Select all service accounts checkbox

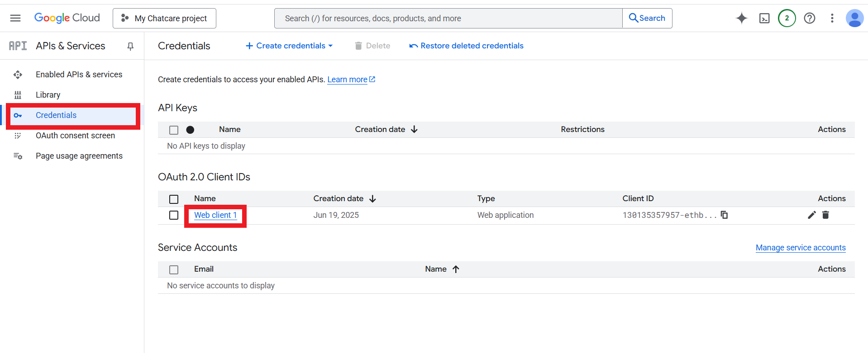point(174,270)
